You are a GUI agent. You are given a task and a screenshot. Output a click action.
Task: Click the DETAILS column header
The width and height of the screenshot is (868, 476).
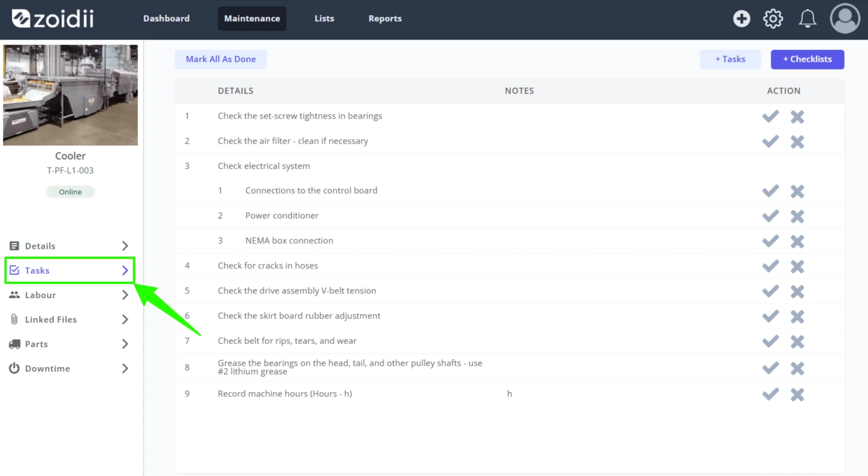point(235,91)
